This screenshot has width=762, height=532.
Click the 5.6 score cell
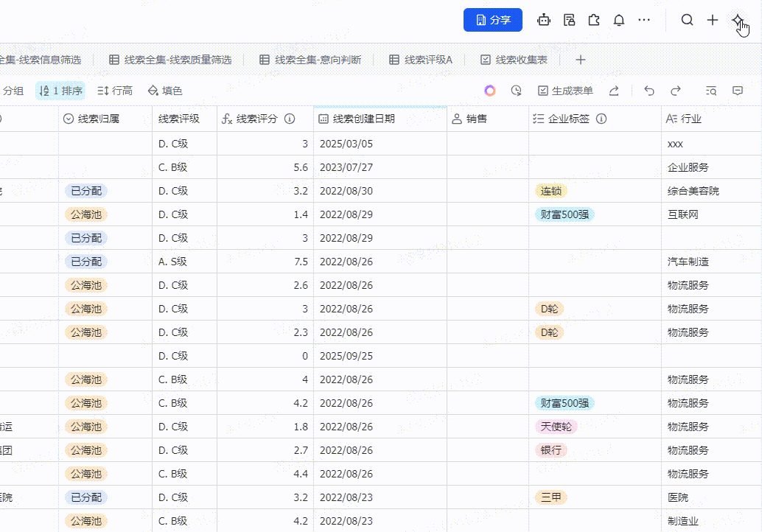click(265, 167)
